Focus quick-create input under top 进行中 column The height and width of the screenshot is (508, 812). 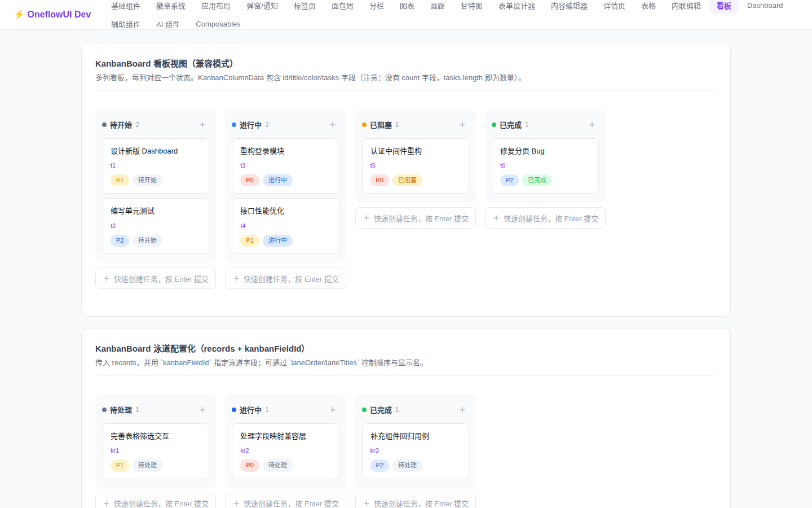tap(285, 279)
